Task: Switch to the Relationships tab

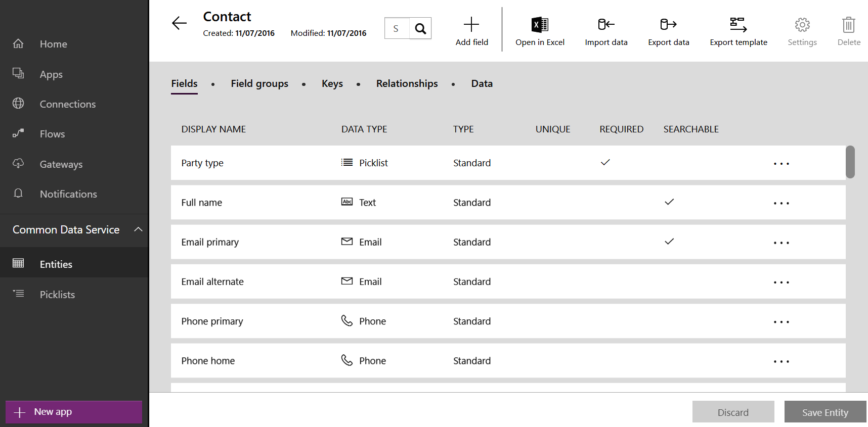Action: [x=407, y=84]
